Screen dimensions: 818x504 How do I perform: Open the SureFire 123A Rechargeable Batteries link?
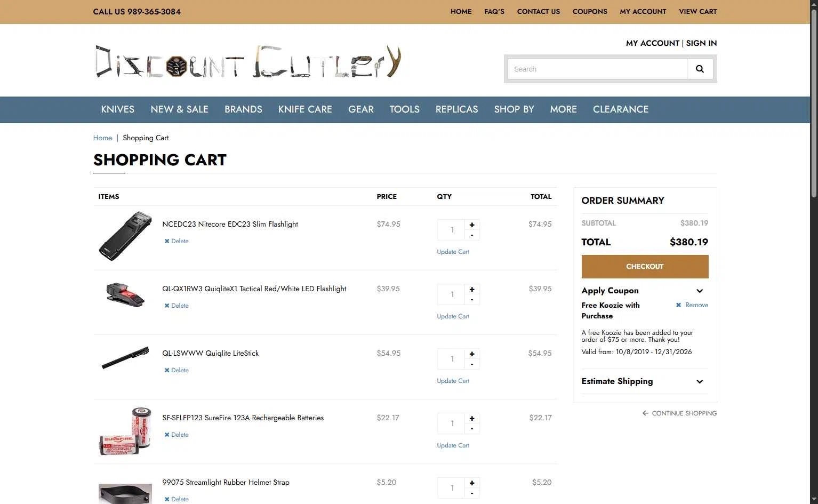point(243,418)
